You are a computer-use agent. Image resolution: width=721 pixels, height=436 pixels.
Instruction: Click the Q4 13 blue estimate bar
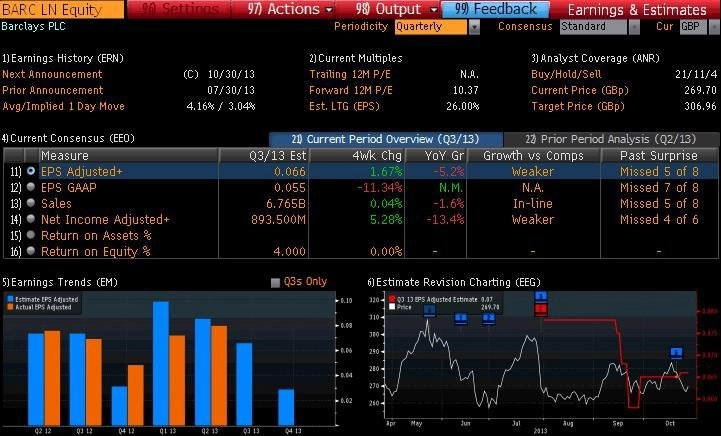(286, 407)
